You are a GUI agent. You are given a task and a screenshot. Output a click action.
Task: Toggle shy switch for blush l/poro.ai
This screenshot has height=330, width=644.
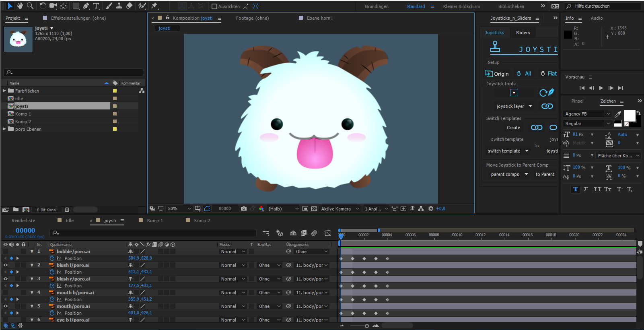(x=130, y=265)
